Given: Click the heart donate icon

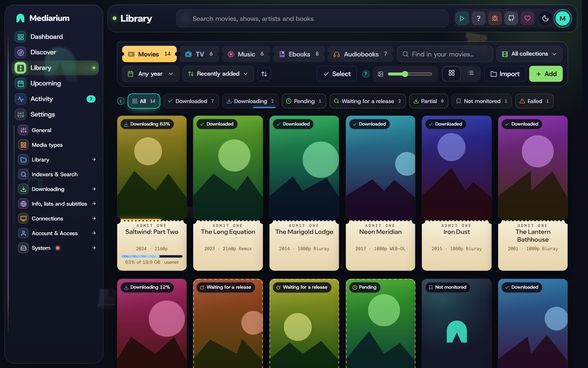Looking at the screenshot, I should pos(527,18).
